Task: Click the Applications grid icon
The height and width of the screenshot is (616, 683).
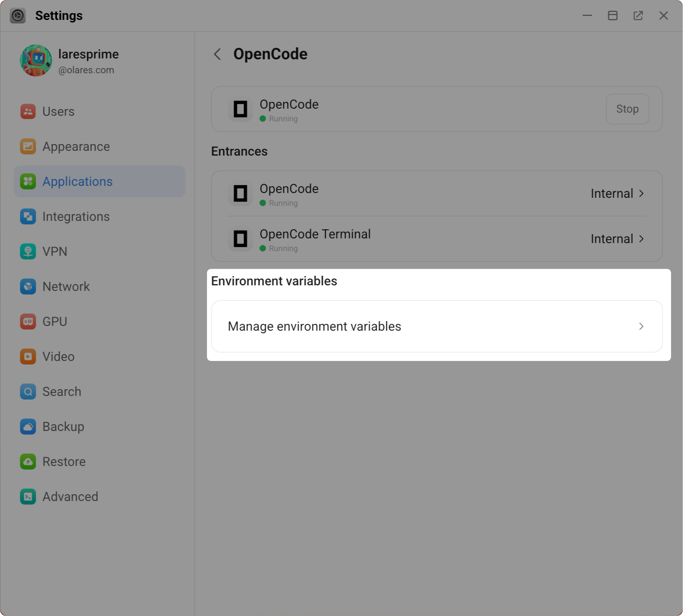Action: click(28, 181)
